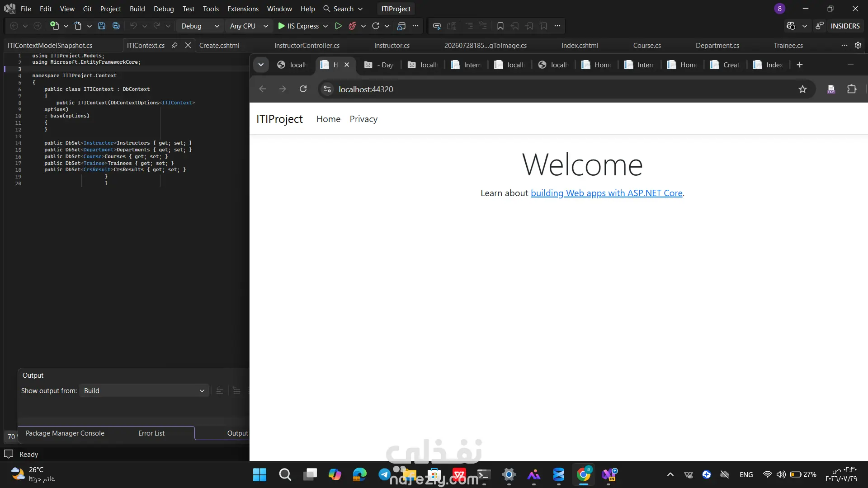Switch to browser tab labeled Creat
The width and height of the screenshot is (868, 488).
pyautogui.click(x=725, y=65)
